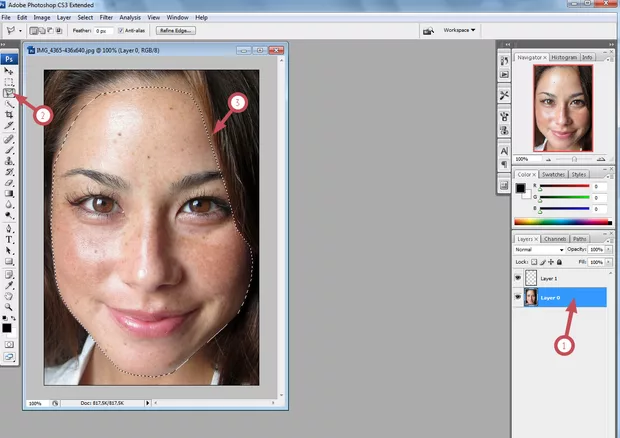Toggle Lock transparent pixels

pos(534,262)
